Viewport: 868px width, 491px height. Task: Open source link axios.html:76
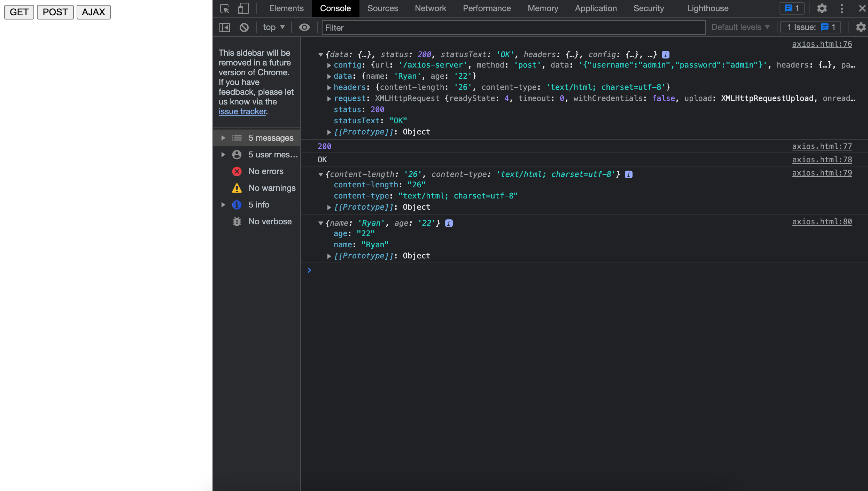(822, 44)
